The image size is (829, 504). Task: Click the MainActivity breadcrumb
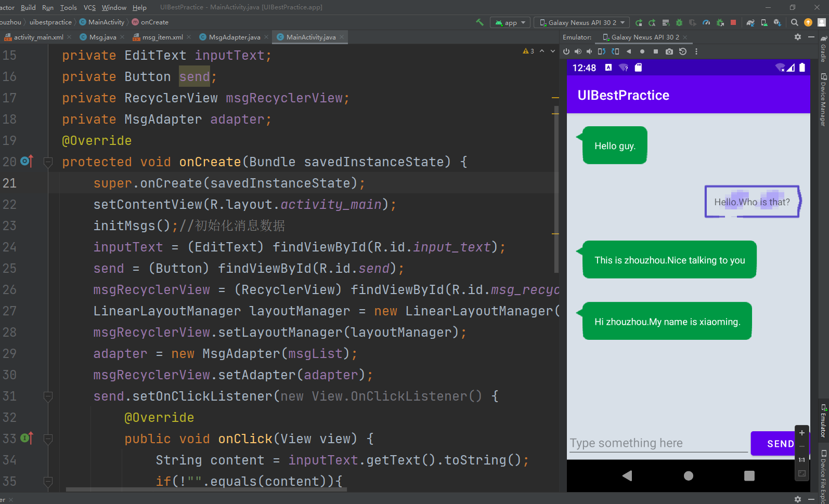106,22
